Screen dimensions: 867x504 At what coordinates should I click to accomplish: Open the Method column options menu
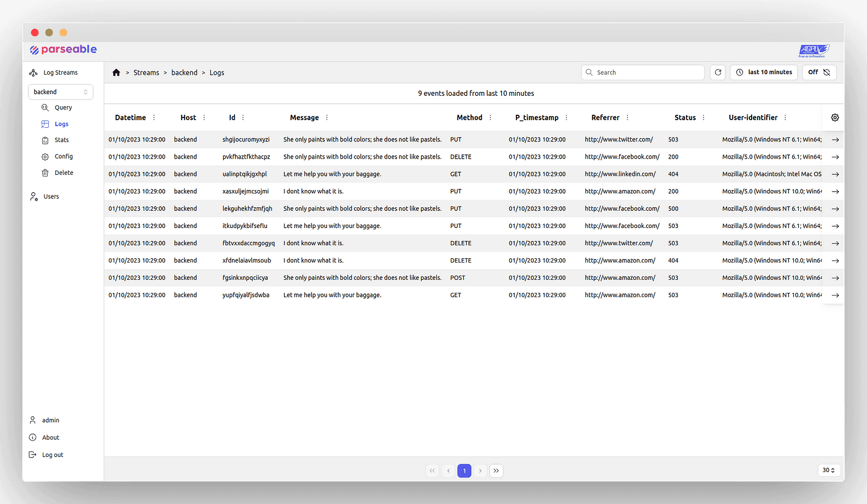490,117
